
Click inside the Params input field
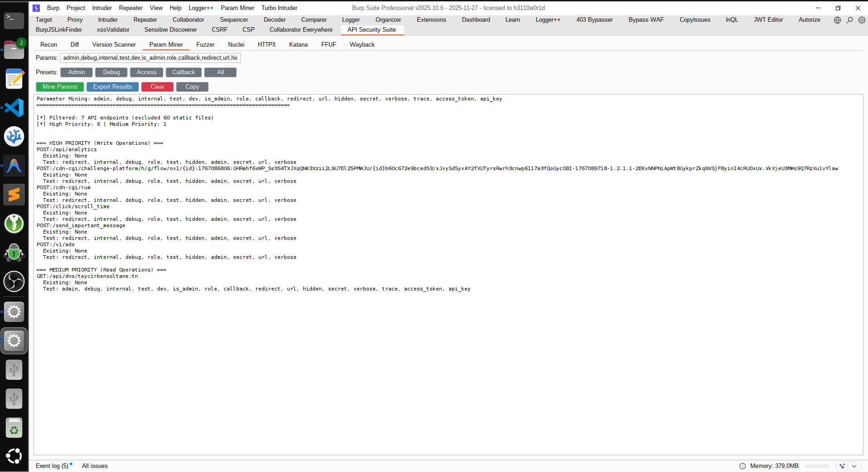[x=150, y=57]
